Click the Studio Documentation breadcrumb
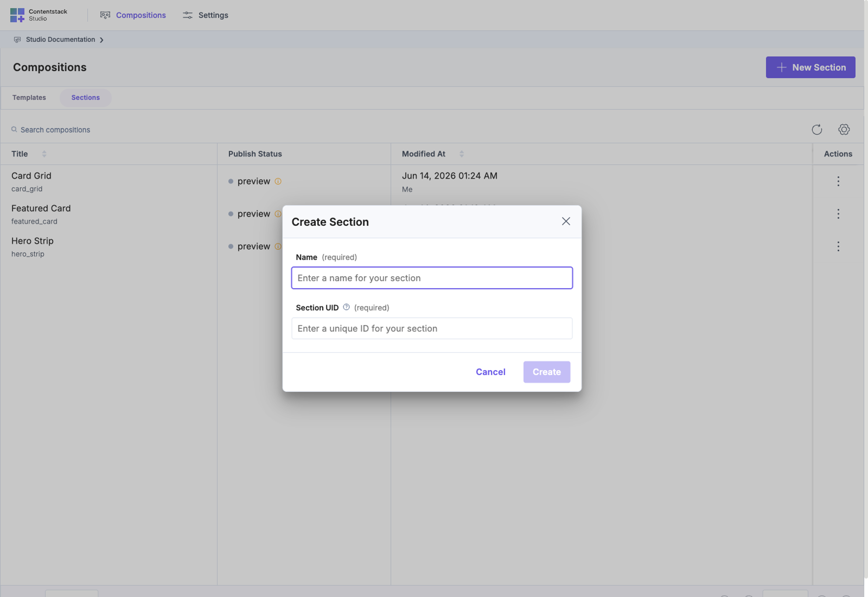Screen dimensions: 868x597 point(60,39)
